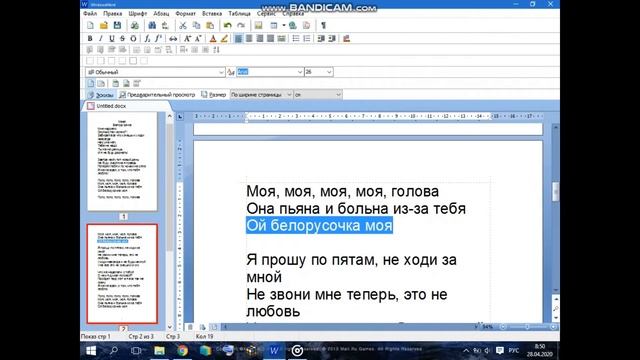Apply numbered list
The width and height of the screenshot is (640, 360).
tap(307, 39)
